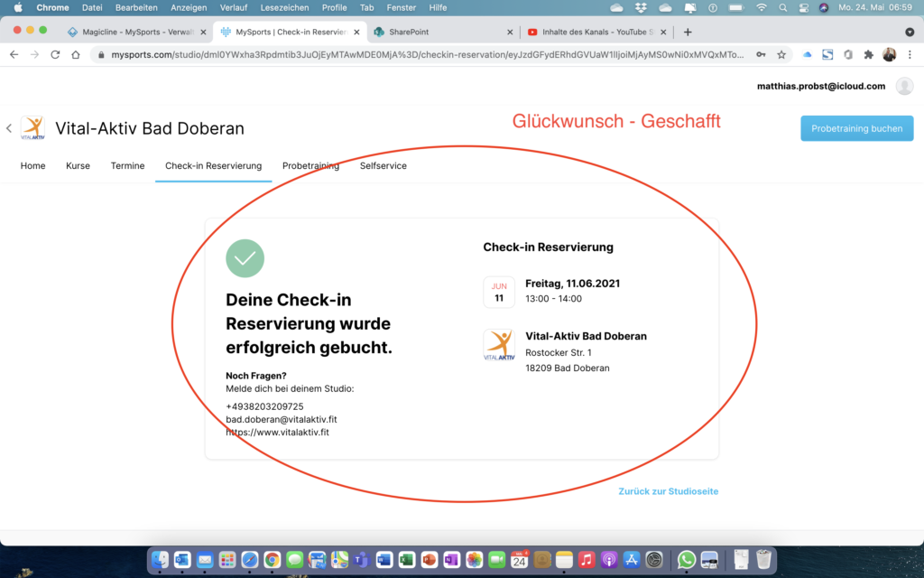Screen dimensions: 924x578
Task: Open the Trash in the Dock
Action: [x=763, y=560]
